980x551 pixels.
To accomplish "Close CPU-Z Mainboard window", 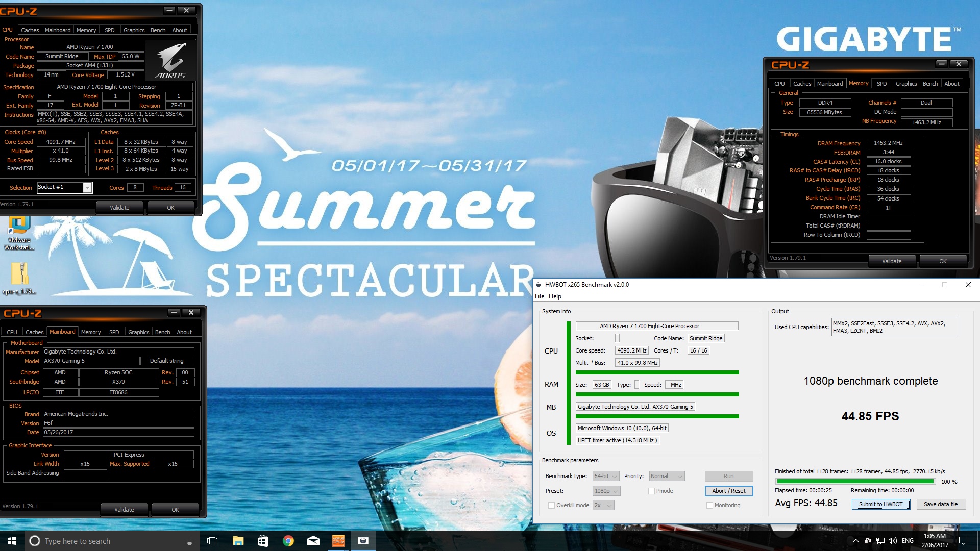I will (191, 312).
